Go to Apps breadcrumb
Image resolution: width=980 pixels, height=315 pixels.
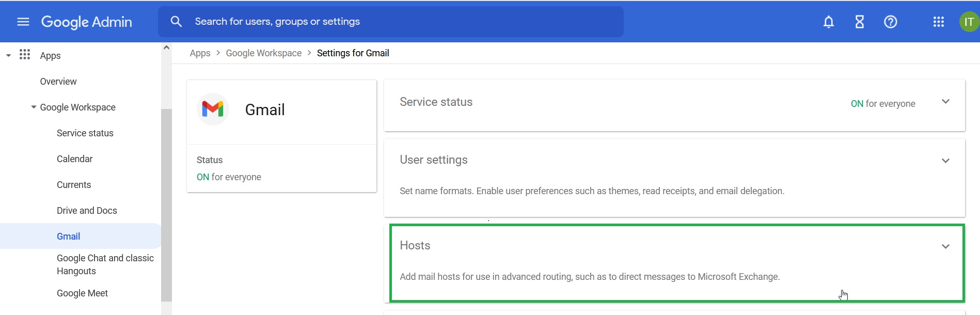[200, 53]
